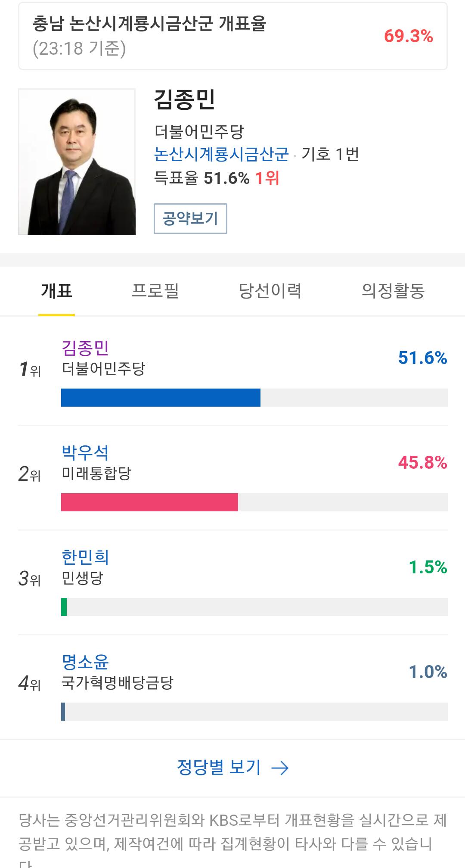
Task: Click the arrow icon beside 정당별 보기
Action: 280,768
